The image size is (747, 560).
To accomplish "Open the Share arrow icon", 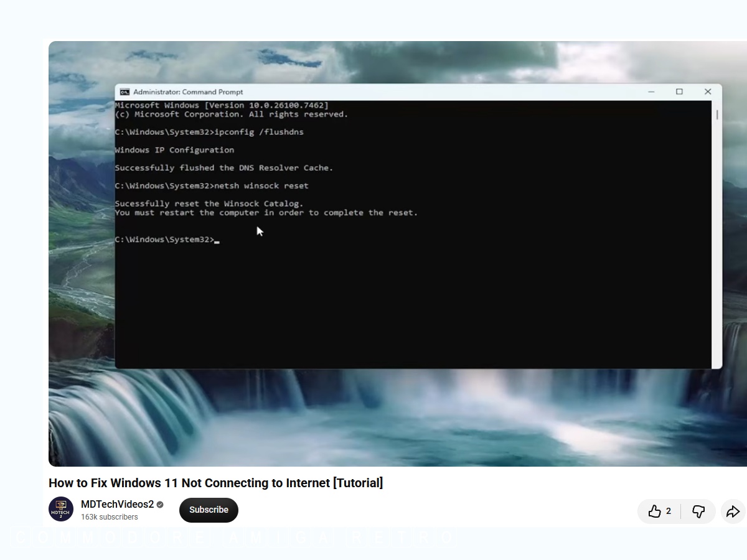I will point(733,511).
